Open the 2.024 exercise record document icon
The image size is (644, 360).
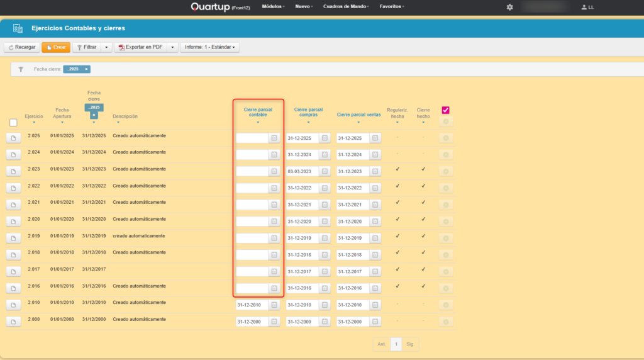click(x=13, y=155)
